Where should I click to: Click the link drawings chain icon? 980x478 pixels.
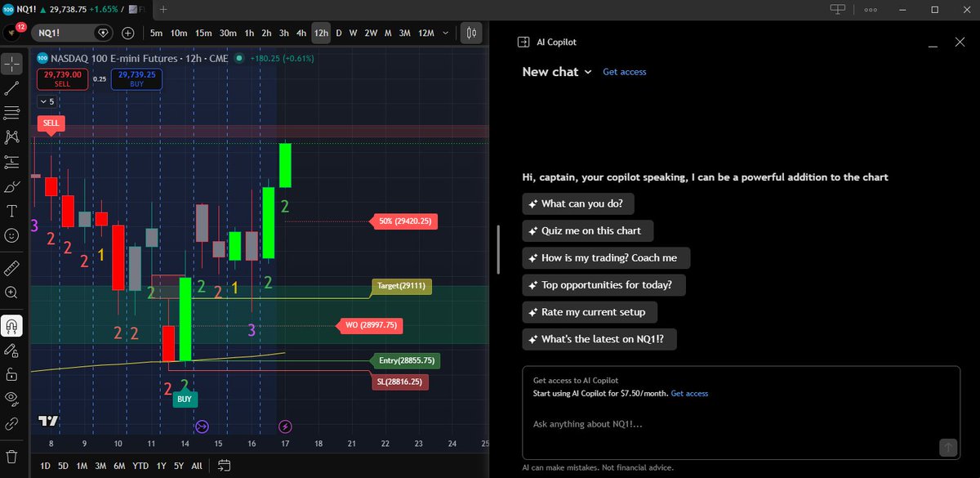(x=11, y=423)
